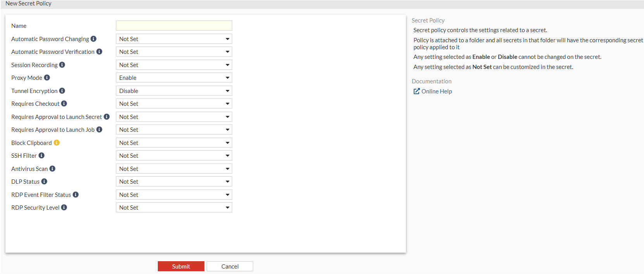This screenshot has height=274, width=644.
Task: Click the 'DLP Status' label text
Action: point(26,181)
